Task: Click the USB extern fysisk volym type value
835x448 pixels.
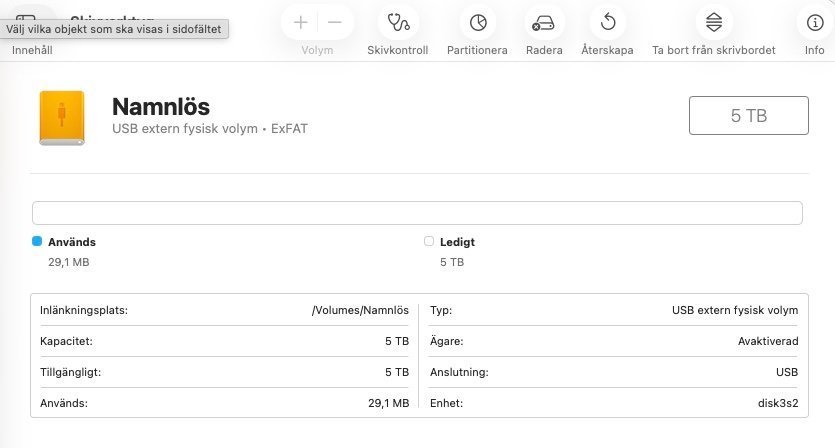Action: click(x=734, y=311)
